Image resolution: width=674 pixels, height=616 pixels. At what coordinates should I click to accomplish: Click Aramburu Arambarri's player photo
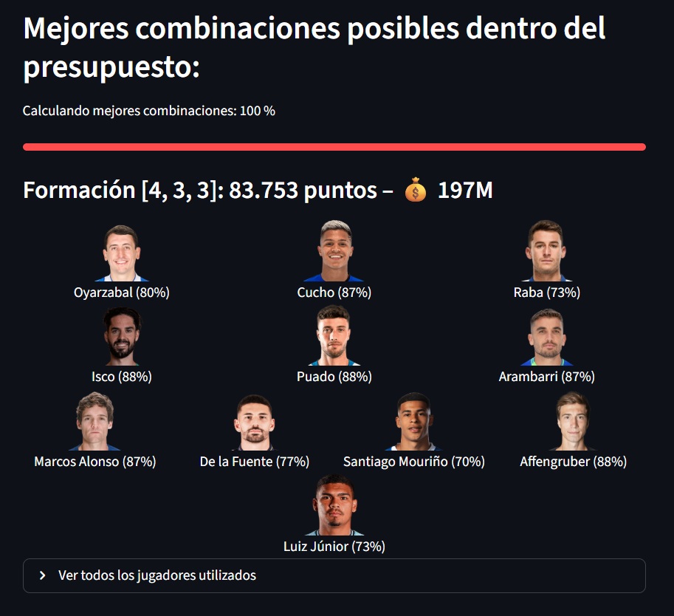point(546,337)
